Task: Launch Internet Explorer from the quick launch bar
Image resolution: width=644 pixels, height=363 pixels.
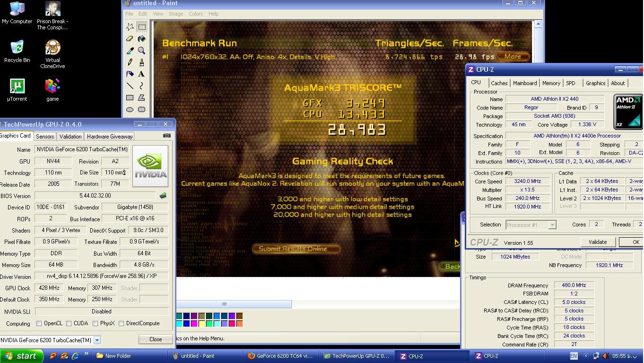Action: [x=75, y=356]
